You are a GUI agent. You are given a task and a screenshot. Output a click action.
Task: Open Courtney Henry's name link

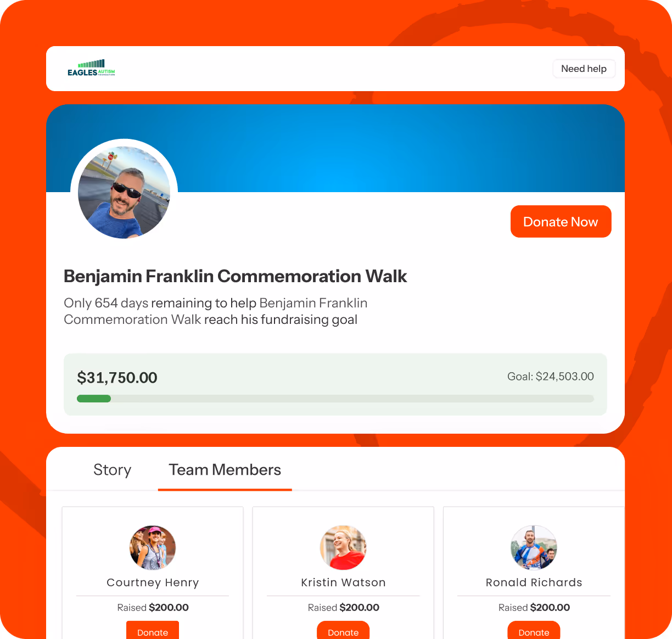tap(153, 582)
